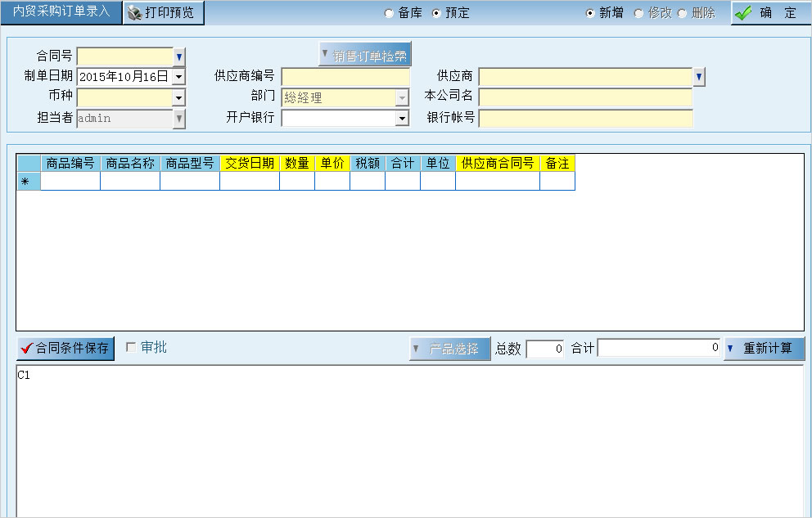Viewport: 812px width, 518px height.
Task: Click the 供应商编号 input field
Action: click(x=345, y=77)
